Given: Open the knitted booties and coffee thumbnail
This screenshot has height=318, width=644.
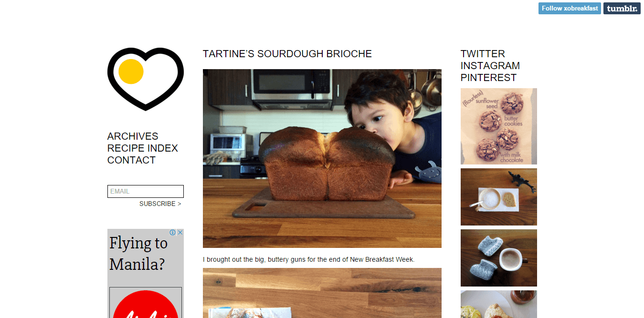Looking at the screenshot, I should 499,258.
